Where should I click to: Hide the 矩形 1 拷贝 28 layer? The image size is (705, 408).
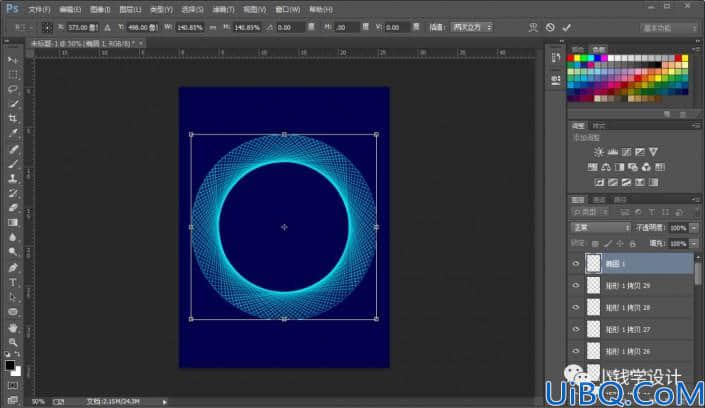point(576,308)
